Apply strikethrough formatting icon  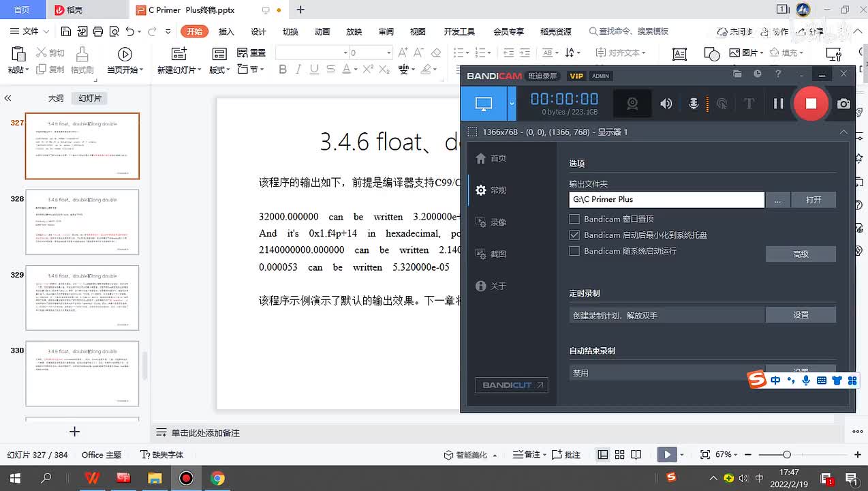(330, 70)
